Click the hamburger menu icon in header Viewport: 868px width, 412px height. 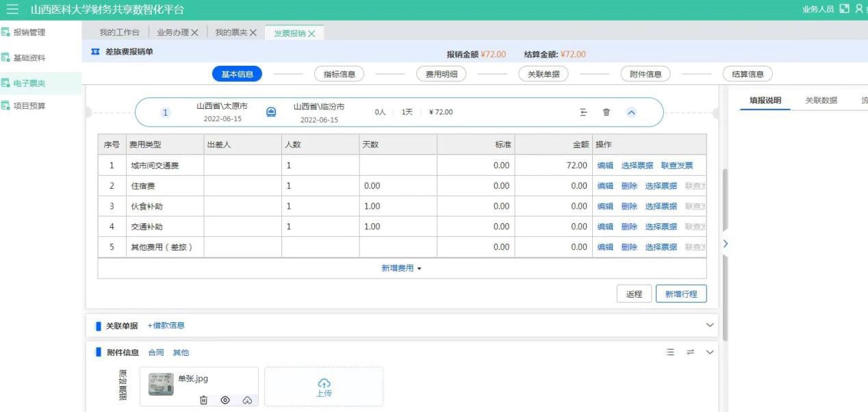coord(12,10)
